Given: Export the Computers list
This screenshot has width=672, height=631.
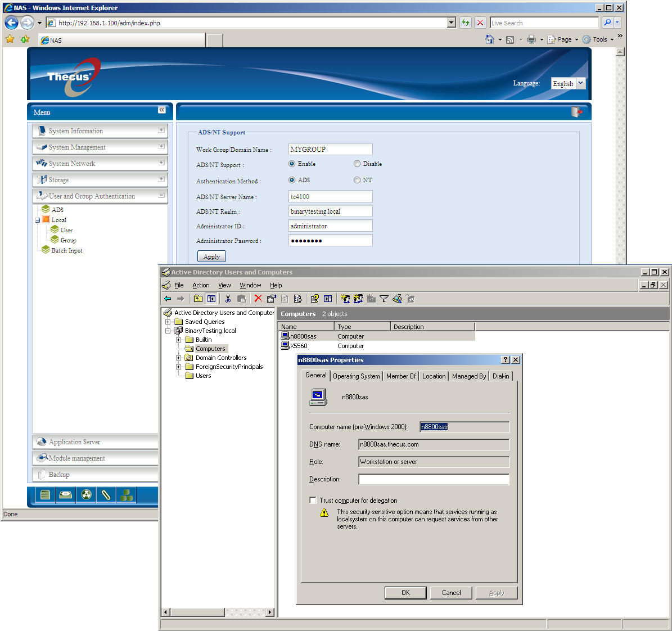Looking at the screenshot, I should pyautogui.click(x=298, y=299).
